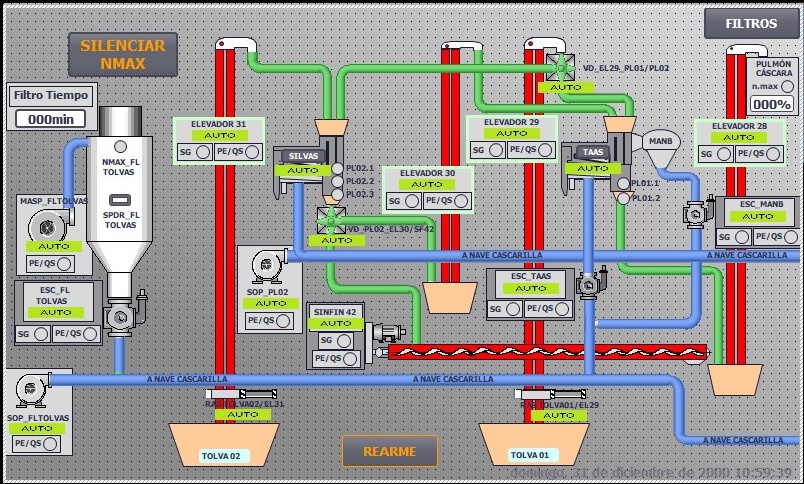Image resolution: width=804 pixels, height=484 pixels.
Task: Click the SOP_PL02 blower icon
Action: [x=269, y=266]
